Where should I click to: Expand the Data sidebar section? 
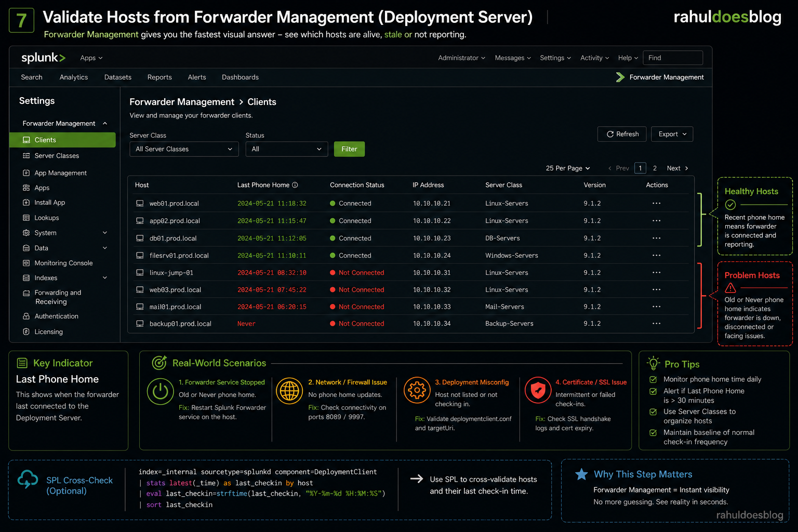point(105,248)
